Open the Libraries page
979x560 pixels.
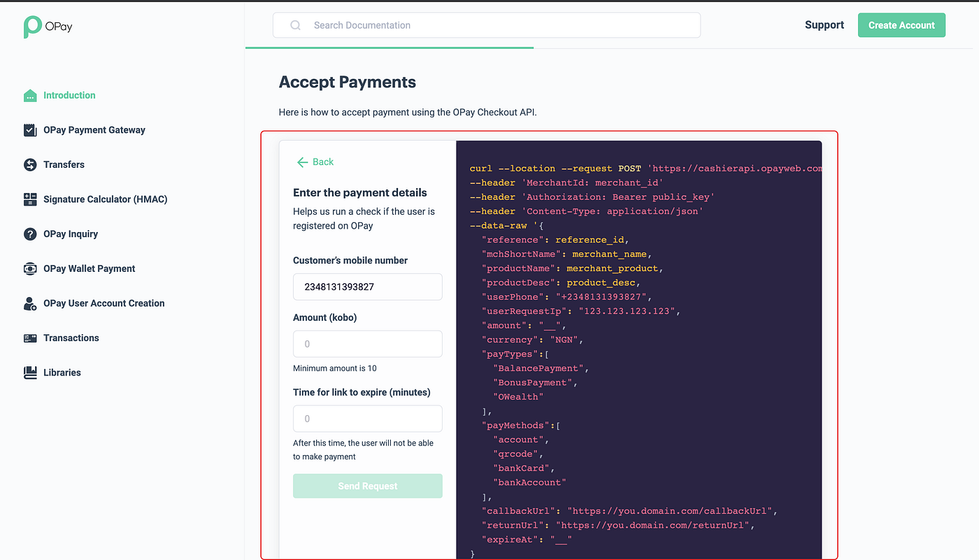(x=62, y=373)
